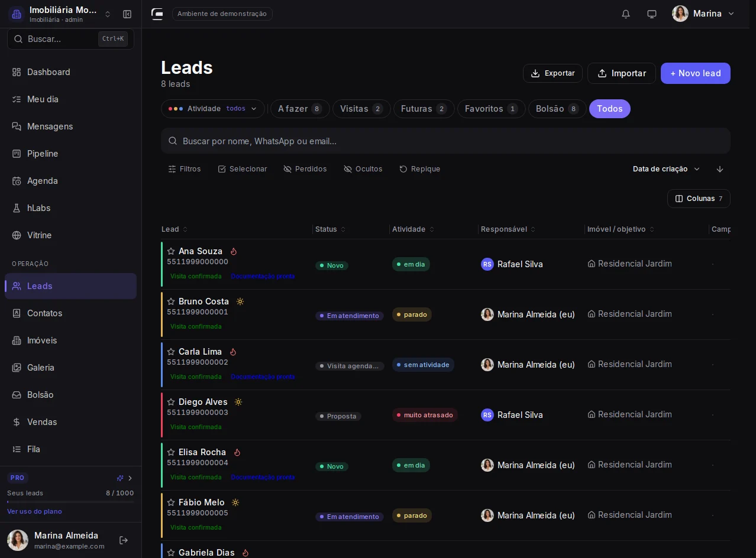Click the leads usage progress bar

pyautogui.click(x=70, y=502)
